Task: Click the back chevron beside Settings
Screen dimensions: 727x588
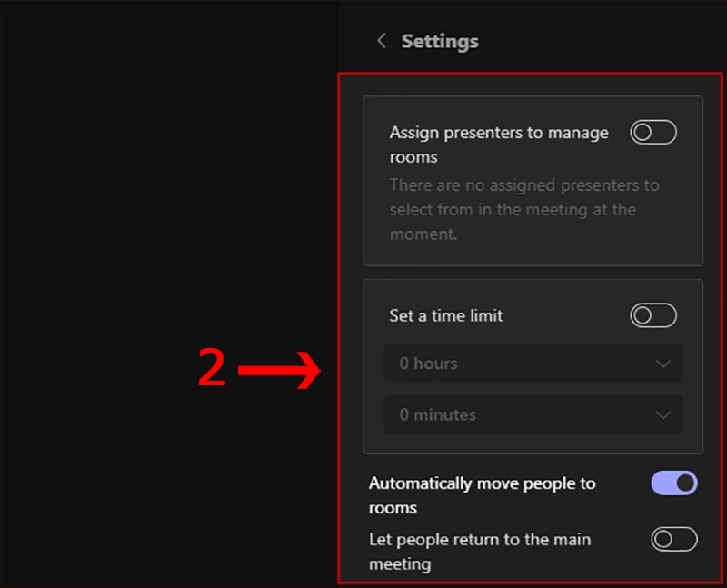Action: point(382,41)
